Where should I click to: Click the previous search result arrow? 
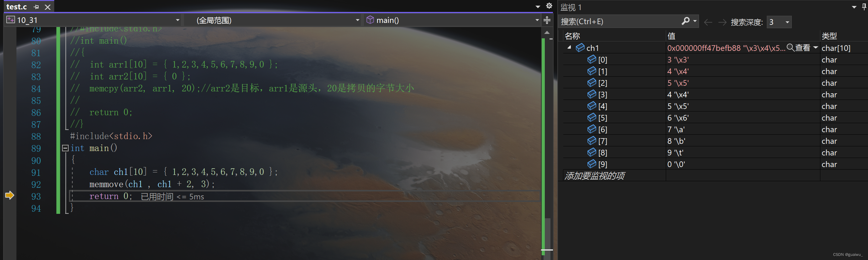pos(708,22)
